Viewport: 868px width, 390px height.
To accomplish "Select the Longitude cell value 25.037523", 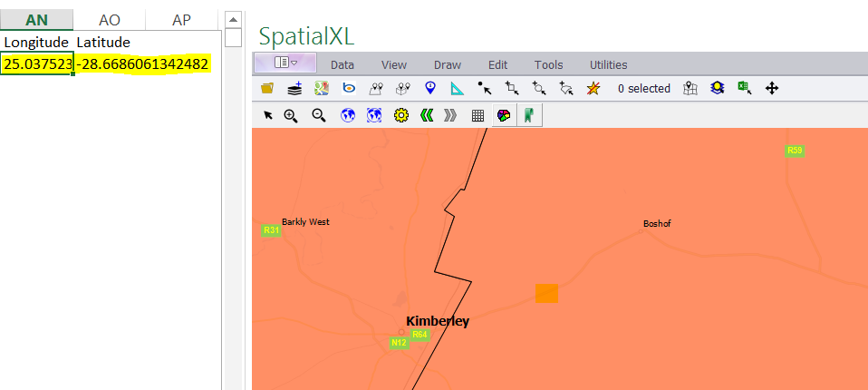I will pyautogui.click(x=37, y=63).
